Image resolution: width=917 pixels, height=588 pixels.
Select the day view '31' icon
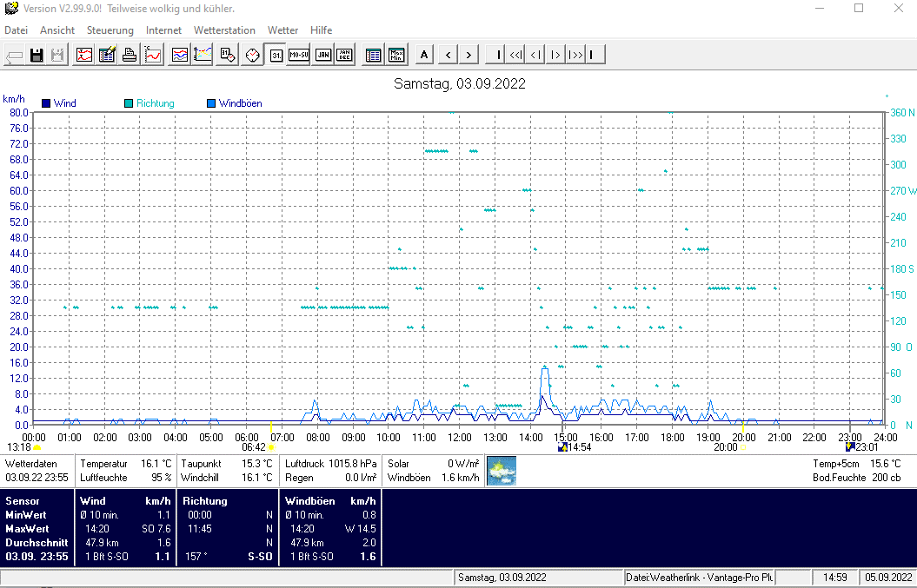coord(276,55)
